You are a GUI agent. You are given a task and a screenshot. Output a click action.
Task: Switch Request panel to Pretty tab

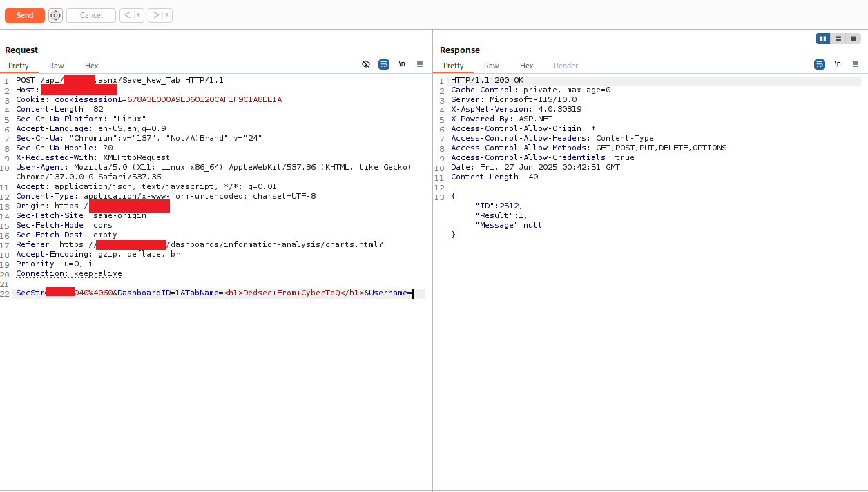(x=19, y=66)
